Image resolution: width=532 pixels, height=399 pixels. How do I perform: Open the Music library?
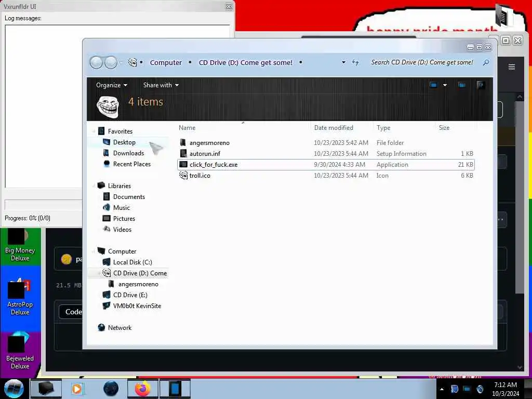(121, 208)
